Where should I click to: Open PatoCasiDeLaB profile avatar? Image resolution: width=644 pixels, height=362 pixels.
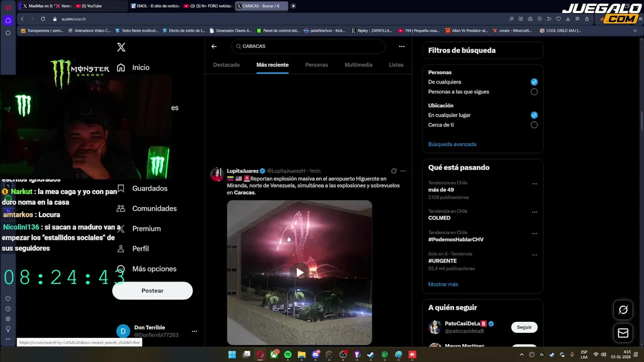(435, 327)
